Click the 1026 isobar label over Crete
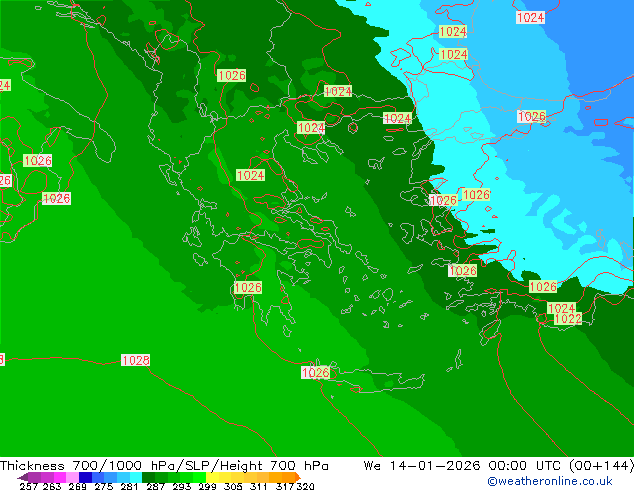Image resolution: width=634 pixels, height=490 pixels. (315, 372)
